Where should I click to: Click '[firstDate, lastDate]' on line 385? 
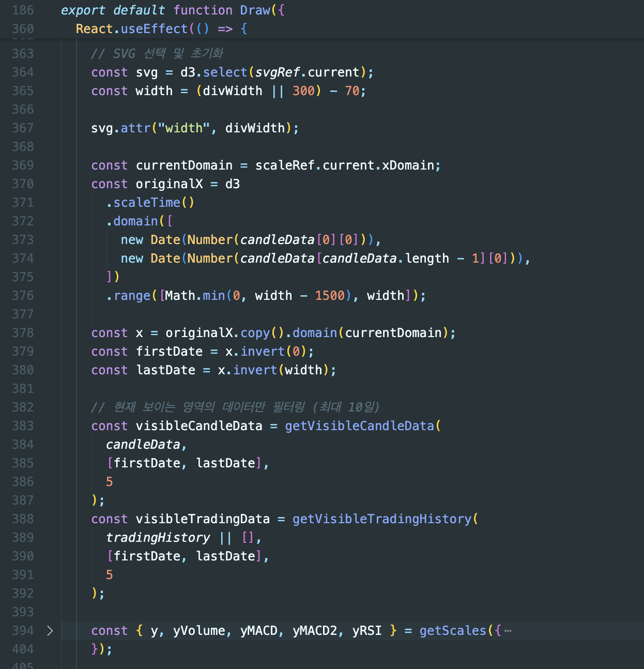pos(184,463)
